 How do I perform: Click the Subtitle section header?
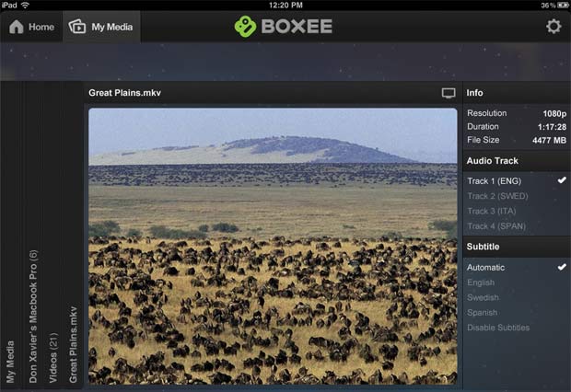click(517, 247)
